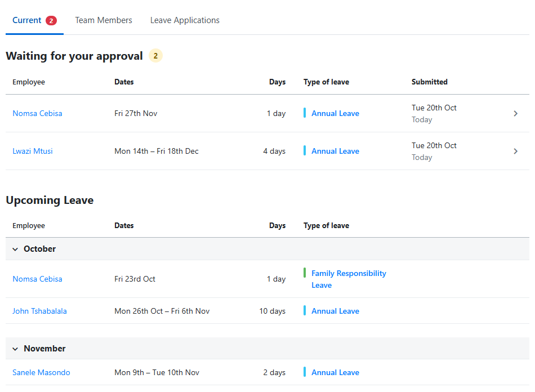Open Nomsa Cebisa's profile in approval list
535x392 pixels.
point(37,114)
